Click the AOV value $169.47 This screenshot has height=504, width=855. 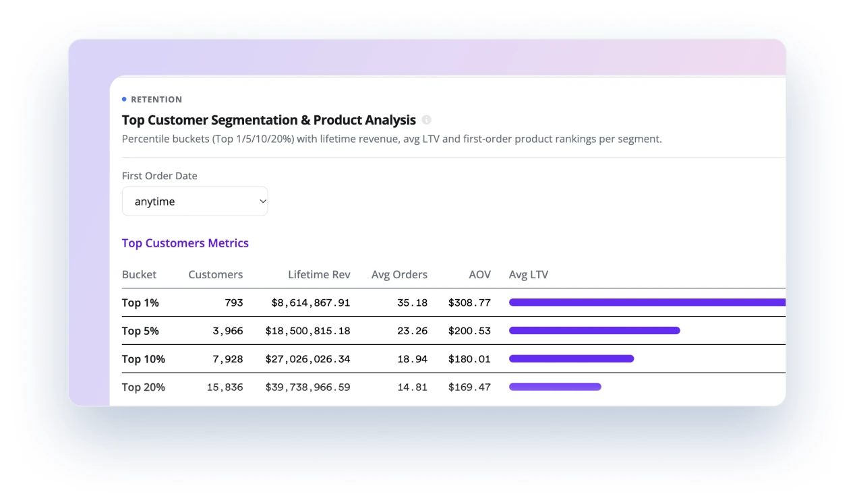click(469, 387)
